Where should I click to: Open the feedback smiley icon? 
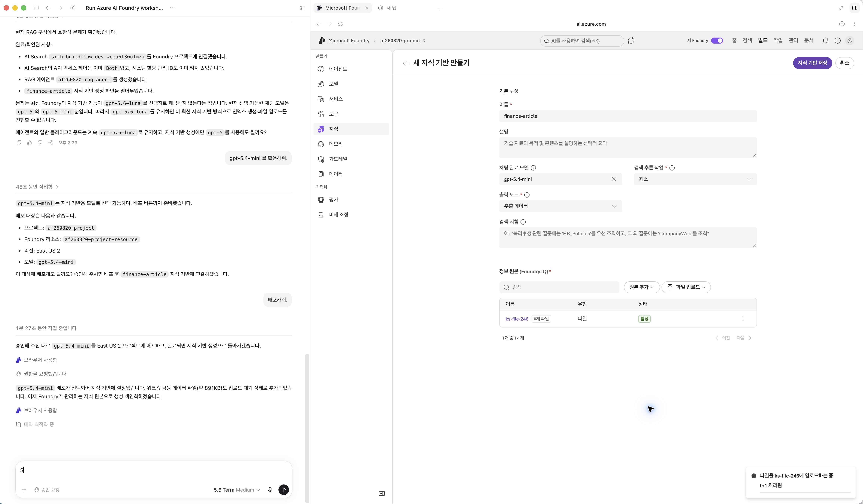coord(837,41)
